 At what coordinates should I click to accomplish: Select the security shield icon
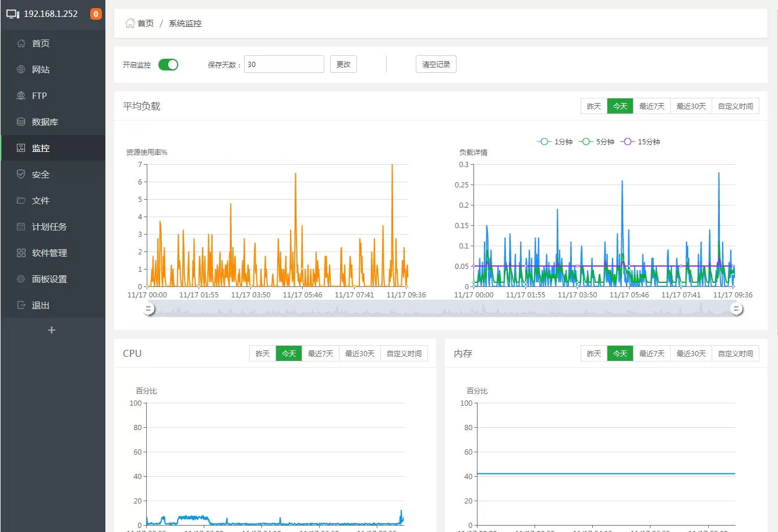click(21, 175)
